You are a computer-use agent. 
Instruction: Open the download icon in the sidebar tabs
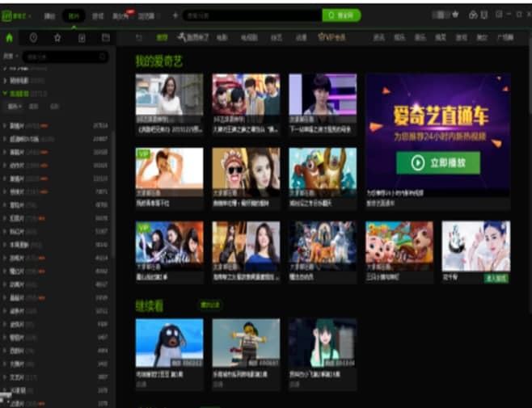(82, 38)
